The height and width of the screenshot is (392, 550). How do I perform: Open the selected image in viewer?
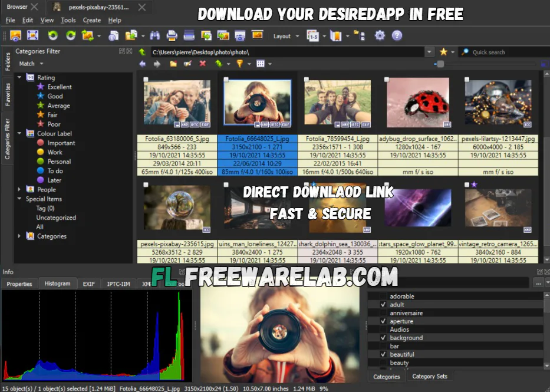[16, 35]
